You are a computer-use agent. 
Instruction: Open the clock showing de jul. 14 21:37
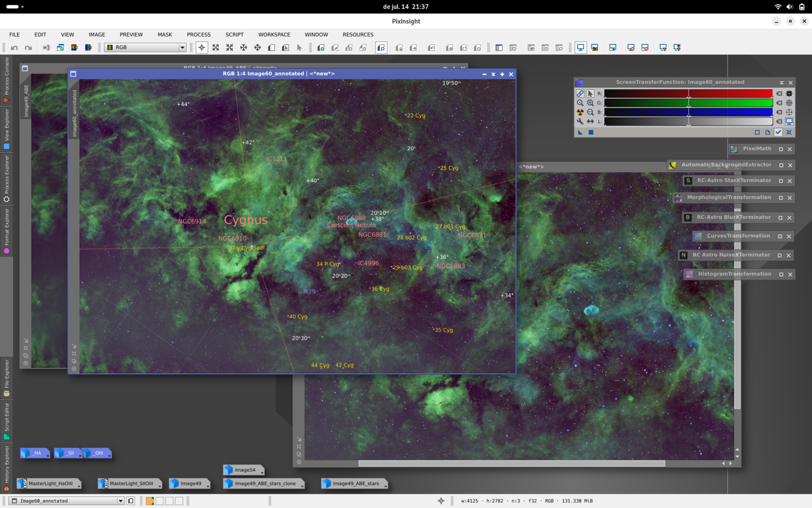tap(405, 7)
